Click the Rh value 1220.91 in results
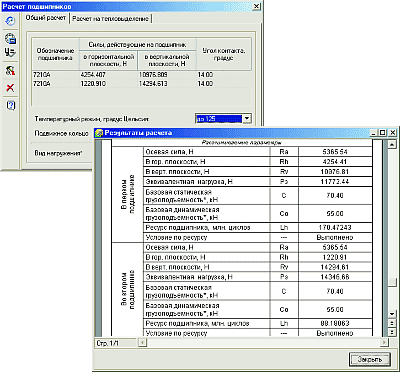Viewport: 400px width, 372px height. [335, 257]
